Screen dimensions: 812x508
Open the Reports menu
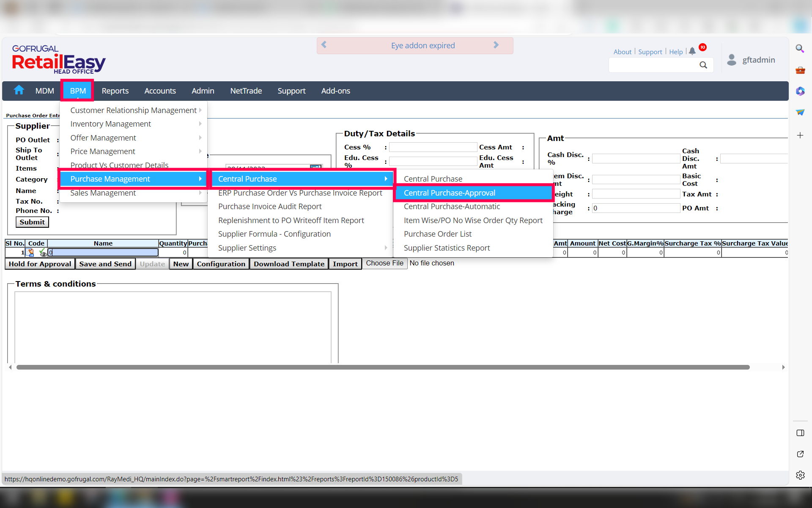coord(115,91)
